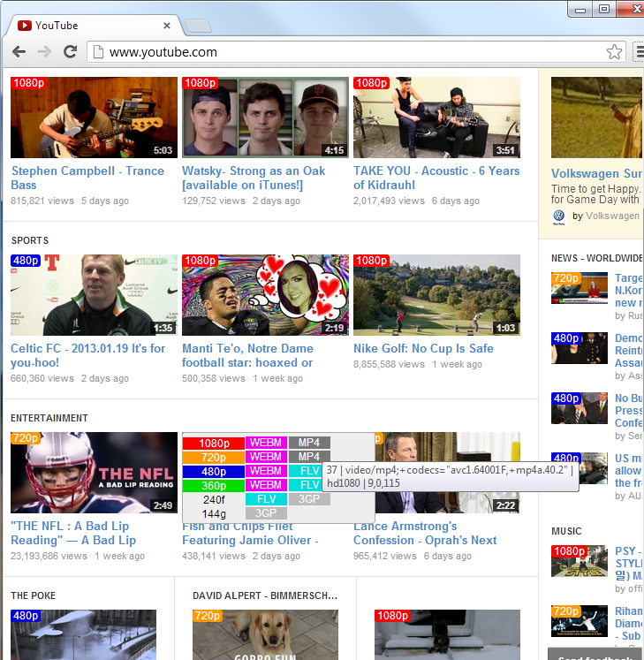Bookmark this page with the star icon
This screenshot has height=660, width=644.
[x=614, y=52]
